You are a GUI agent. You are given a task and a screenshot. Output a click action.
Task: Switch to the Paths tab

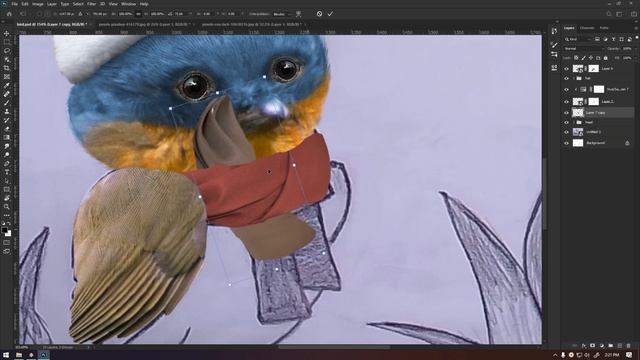click(x=604, y=28)
